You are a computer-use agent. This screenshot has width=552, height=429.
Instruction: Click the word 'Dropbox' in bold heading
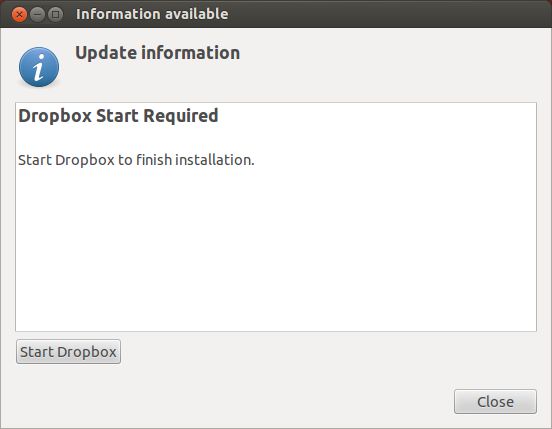(55, 116)
